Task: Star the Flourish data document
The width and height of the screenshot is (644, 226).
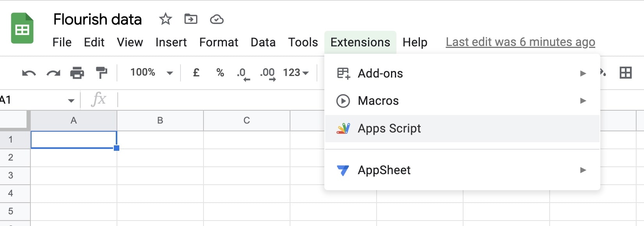Action: click(x=165, y=19)
